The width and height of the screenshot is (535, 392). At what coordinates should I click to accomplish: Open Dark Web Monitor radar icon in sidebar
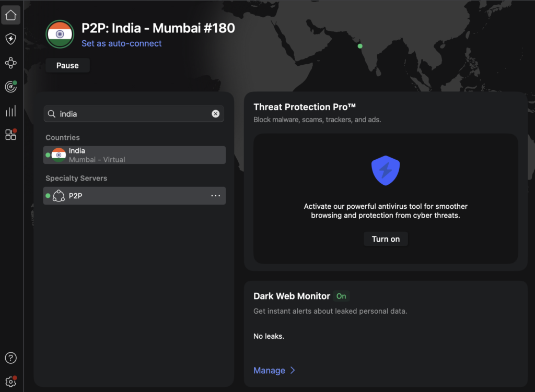pos(10,87)
